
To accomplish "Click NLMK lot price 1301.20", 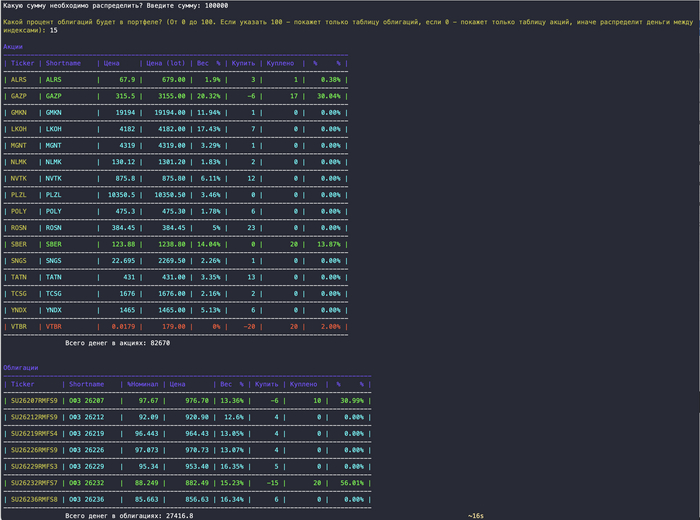I will coord(171,162).
